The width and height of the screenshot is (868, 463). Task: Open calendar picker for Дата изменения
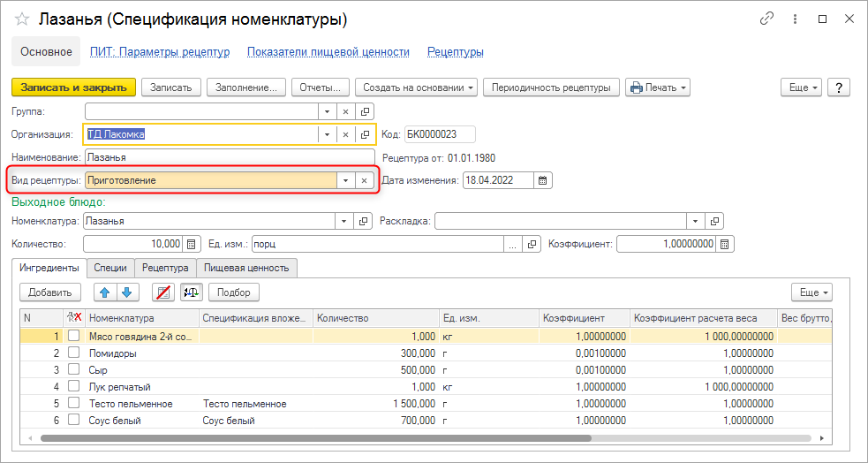(544, 180)
